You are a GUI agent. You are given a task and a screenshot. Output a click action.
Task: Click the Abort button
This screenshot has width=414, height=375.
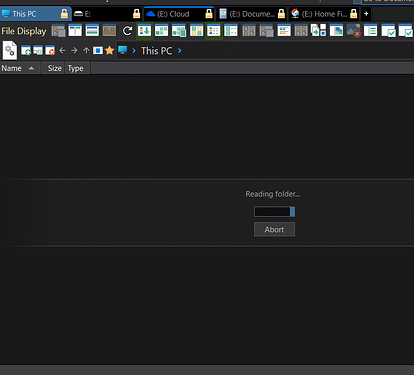274,229
